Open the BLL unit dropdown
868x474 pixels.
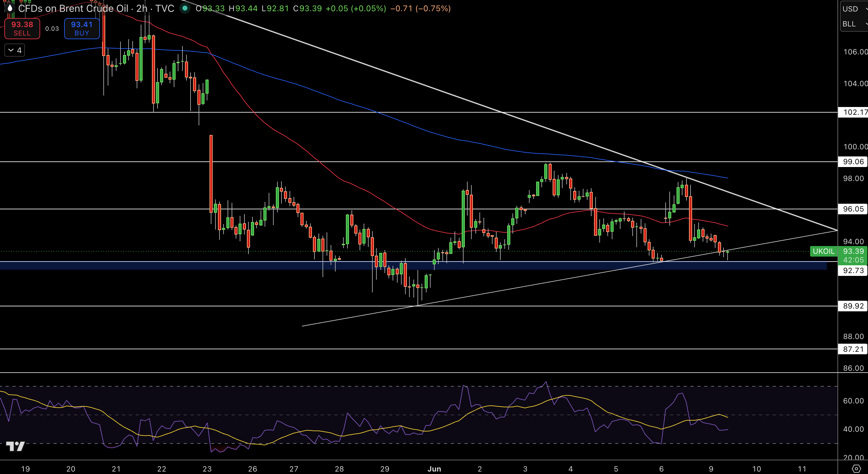coord(854,24)
